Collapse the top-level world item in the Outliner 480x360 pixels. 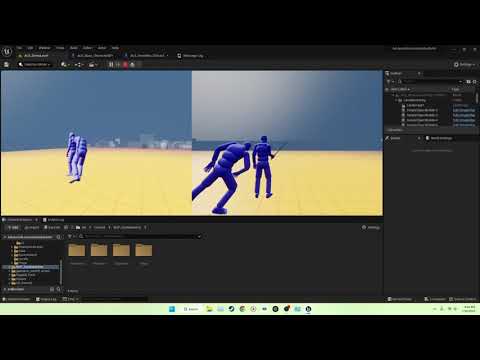coord(393,95)
